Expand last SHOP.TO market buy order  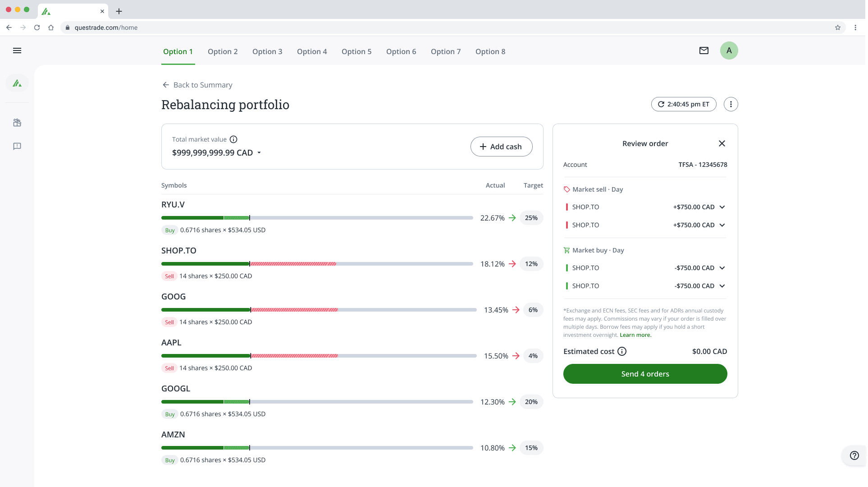click(x=722, y=286)
